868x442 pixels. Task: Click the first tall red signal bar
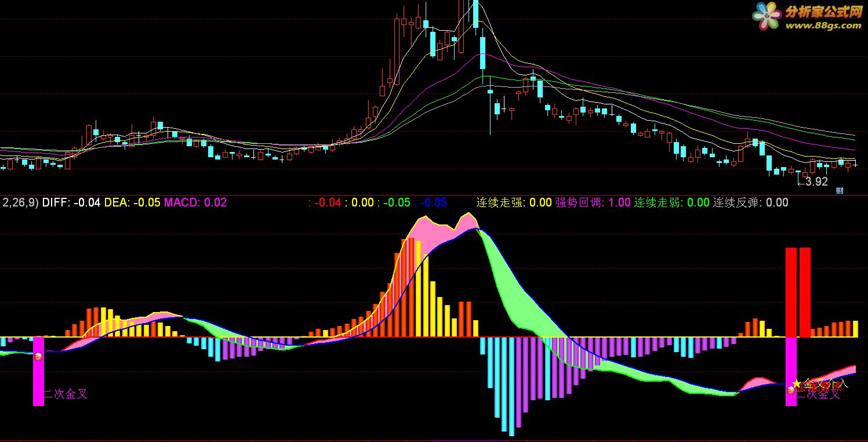791,292
